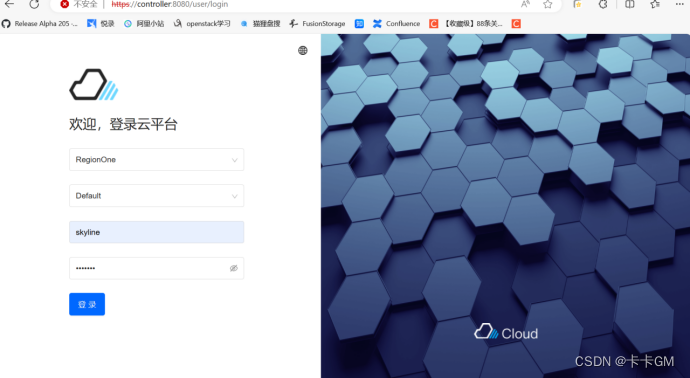Open the openstack学习 bookmark
690x378 pixels.
click(202, 24)
